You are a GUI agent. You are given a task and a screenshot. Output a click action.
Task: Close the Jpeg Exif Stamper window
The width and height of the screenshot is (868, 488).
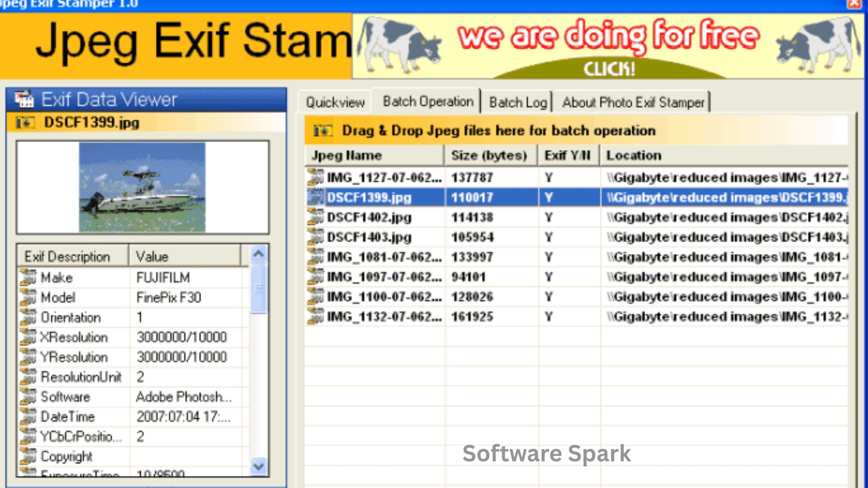854,4
